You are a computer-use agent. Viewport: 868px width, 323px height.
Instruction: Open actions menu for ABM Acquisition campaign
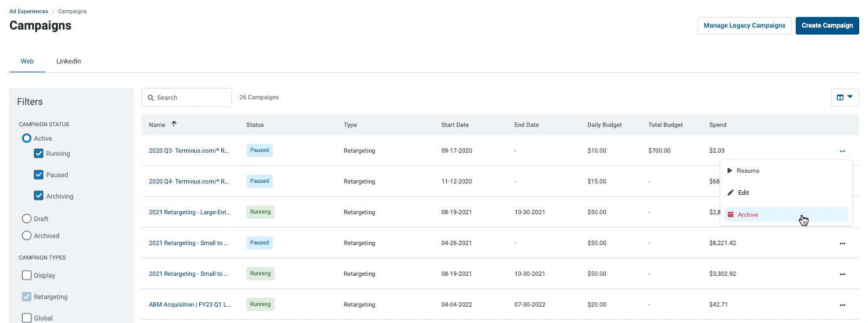(842, 305)
